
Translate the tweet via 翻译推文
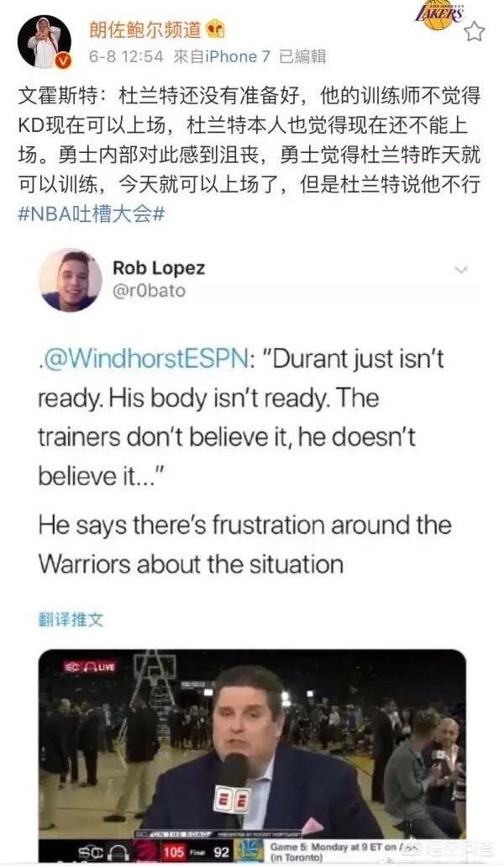pos(71,619)
